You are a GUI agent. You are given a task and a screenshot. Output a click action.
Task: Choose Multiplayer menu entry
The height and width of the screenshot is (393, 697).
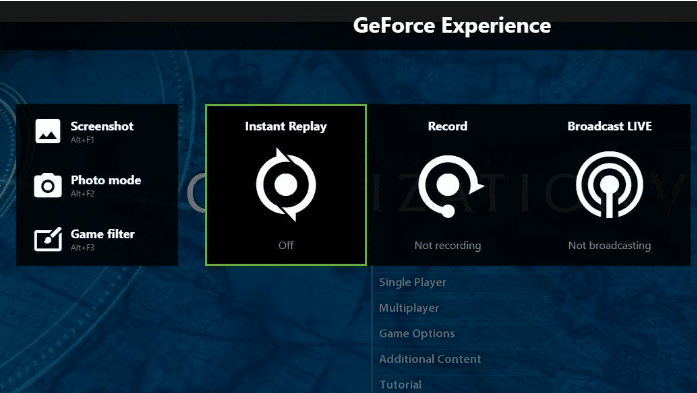(409, 308)
